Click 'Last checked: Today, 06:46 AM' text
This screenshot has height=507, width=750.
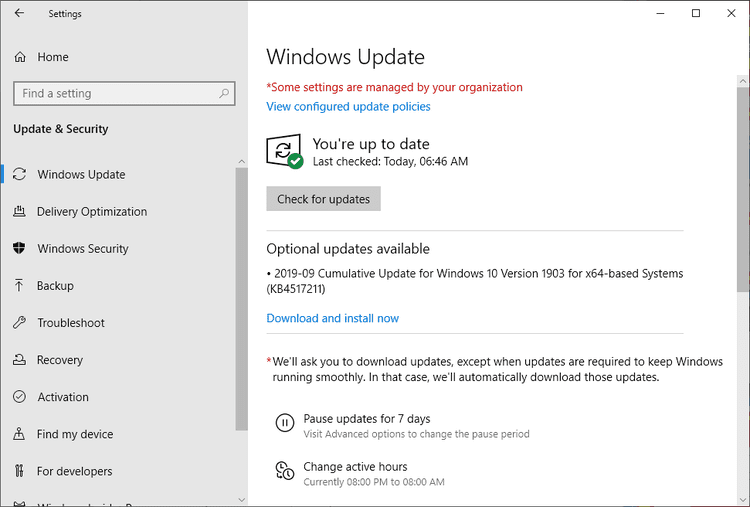pyautogui.click(x=390, y=162)
